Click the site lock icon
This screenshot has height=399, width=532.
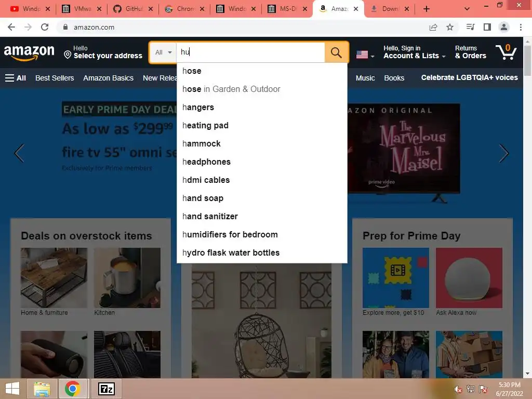pyautogui.click(x=65, y=27)
